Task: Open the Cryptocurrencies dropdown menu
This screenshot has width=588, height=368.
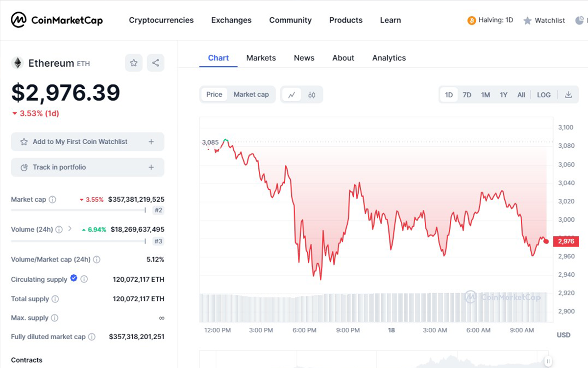Action: (x=161, y=20)
